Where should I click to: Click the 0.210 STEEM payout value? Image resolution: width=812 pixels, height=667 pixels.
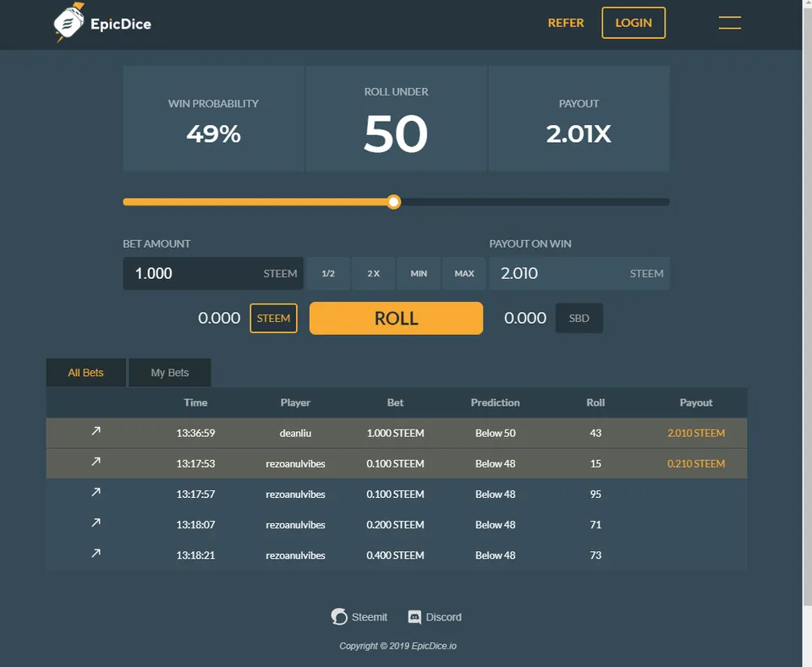pos(696,463)
